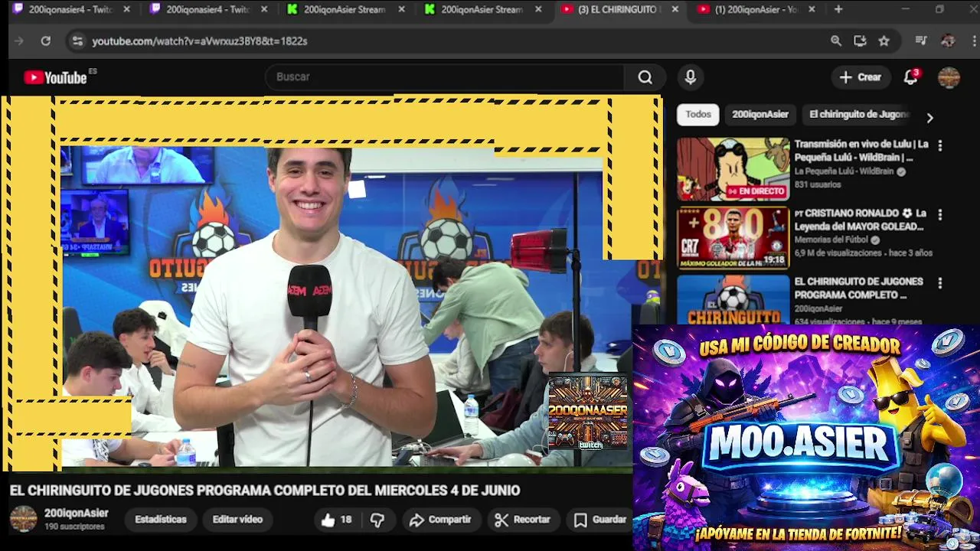Click Compartir to share the video
The width and height of the screenshot is (980, 551).
tap(440, 520)
